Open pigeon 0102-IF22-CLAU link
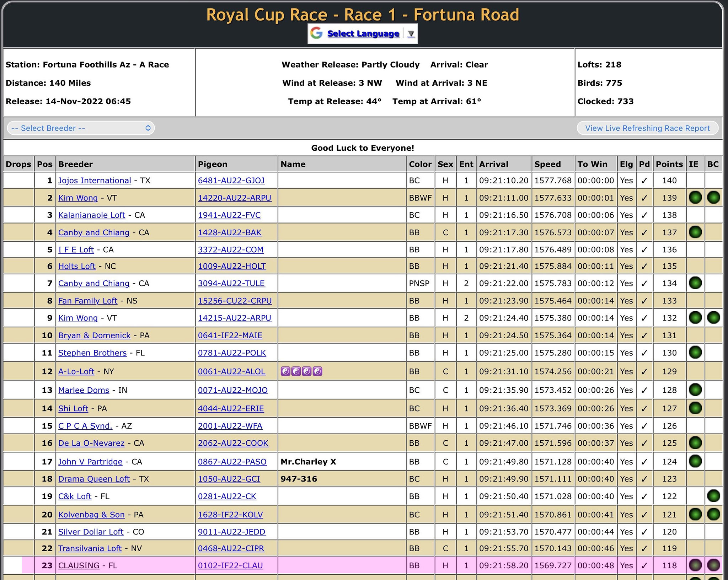The height and width of the screenshot is (580, 728). tap(230, 565)
